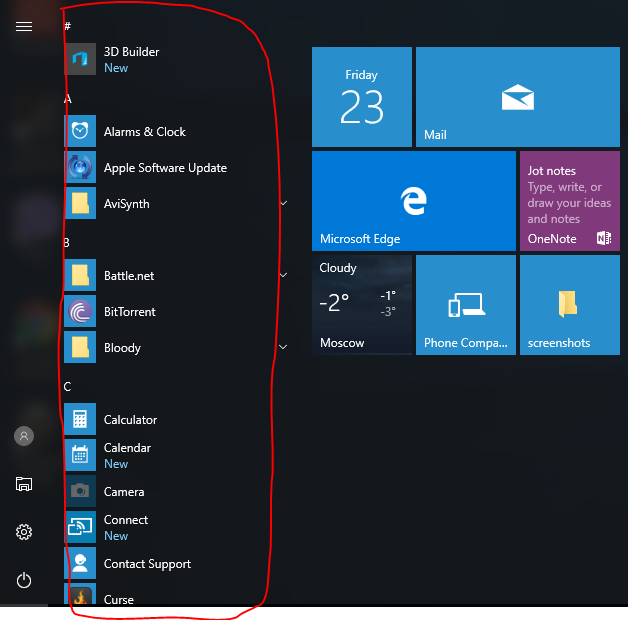Open the hamburger menu to expand Start

(24, 27)
